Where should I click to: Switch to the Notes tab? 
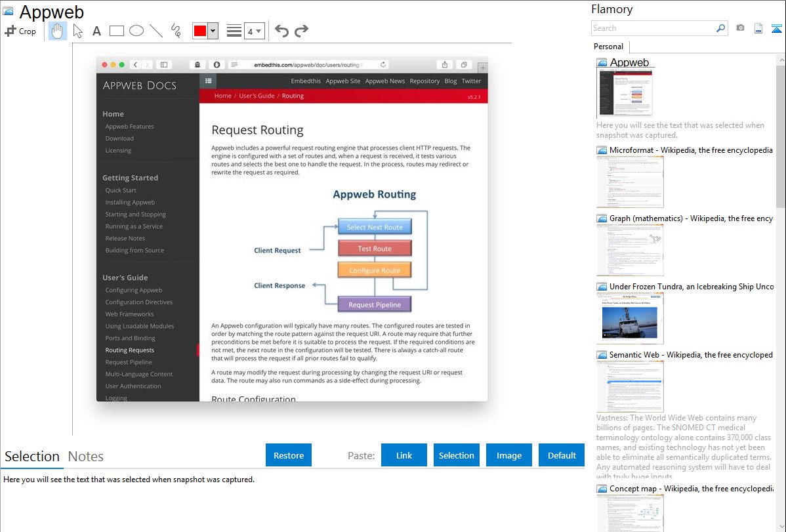(x=86, y=457)
